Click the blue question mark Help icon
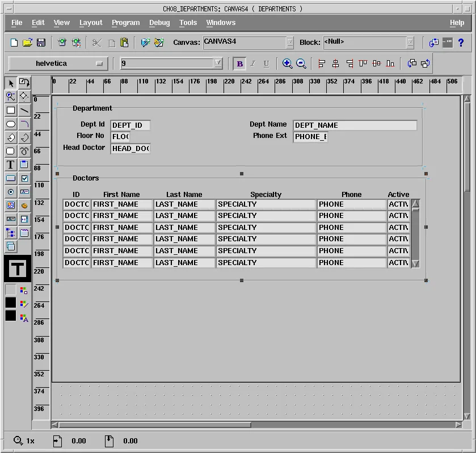Image resolution: width=476 pixels, height=453 pixels. click(461, 43)
